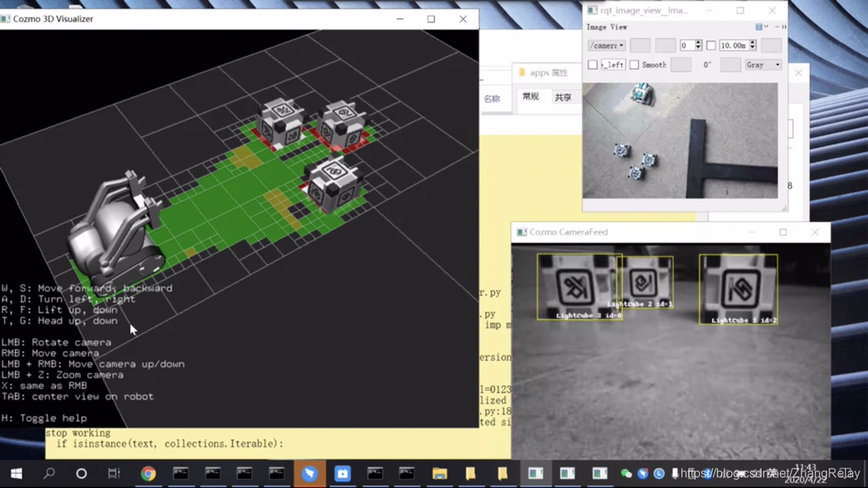Open the small arrow menu beside the D icon

(x=765, y=26)
